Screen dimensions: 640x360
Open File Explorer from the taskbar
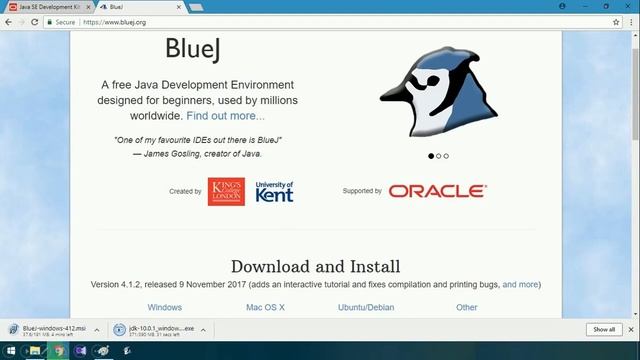click(x=35, y=351)
